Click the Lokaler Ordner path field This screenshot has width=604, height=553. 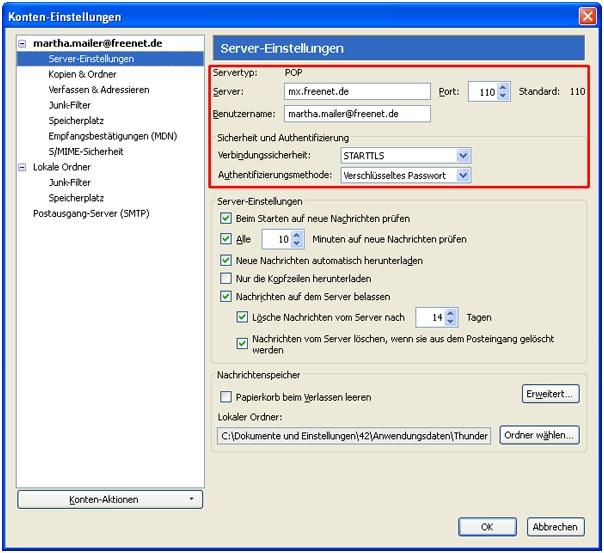point(354,436)
